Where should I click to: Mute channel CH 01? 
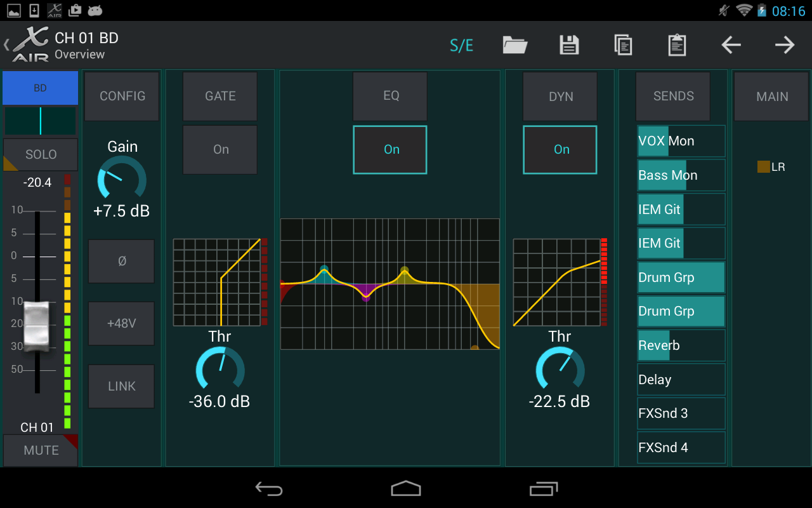click(40, 450)
